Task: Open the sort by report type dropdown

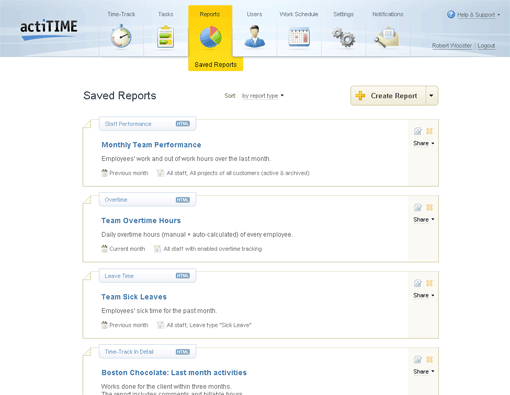Action: pyautogui.click(x=263, y=96)
